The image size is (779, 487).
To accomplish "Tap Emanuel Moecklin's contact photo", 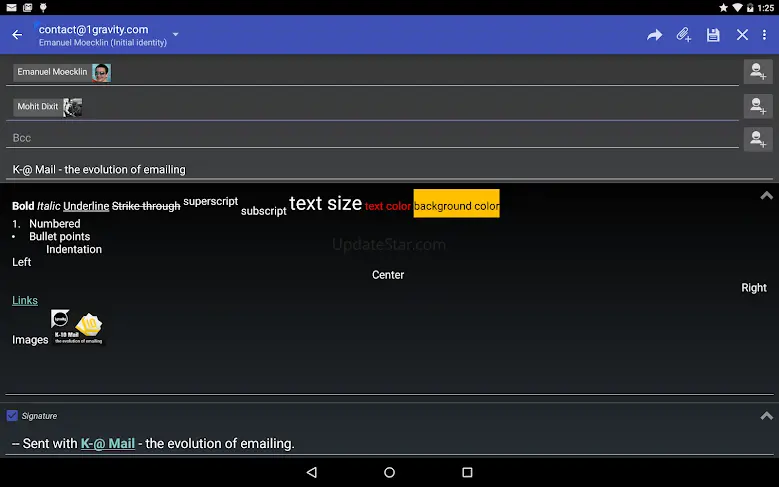I will [101, 73].
